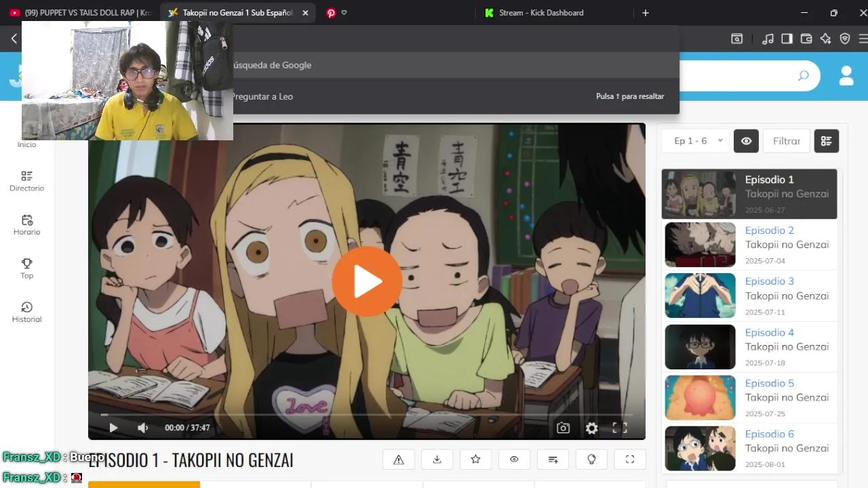Close the Takopii no Genzai tab

click(x=305, y=12)
